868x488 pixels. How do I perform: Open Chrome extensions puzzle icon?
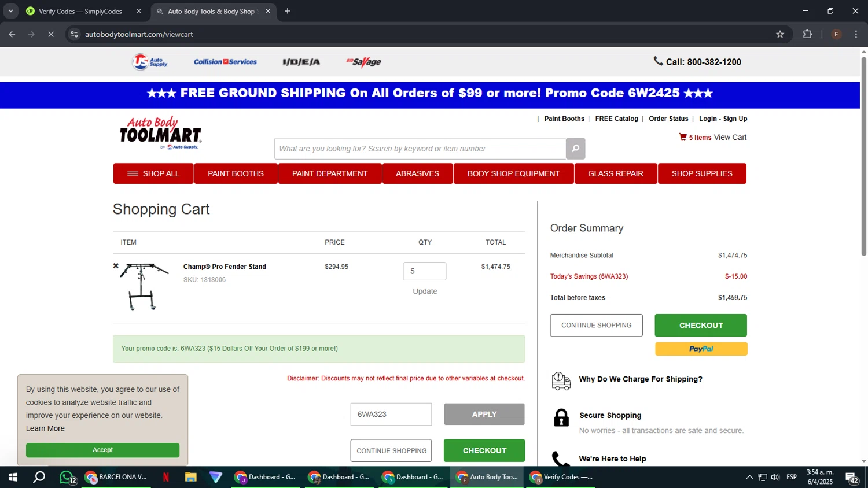[x=808, y=34]
